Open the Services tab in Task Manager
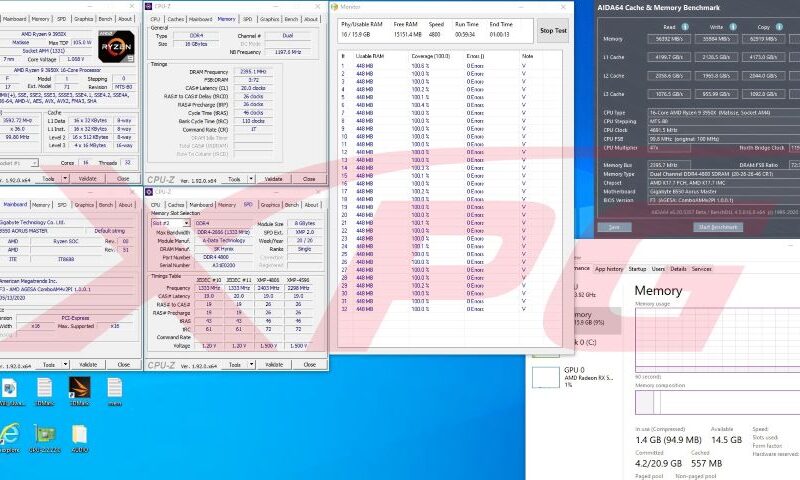 pos(702,269)
